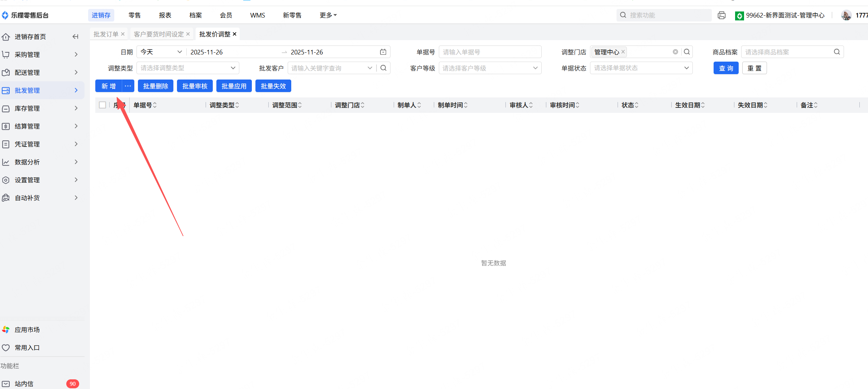The width and height of the screenshot is (868, 389).
Task: Open 站内信 mailbox in sidebar
Action: click(24, 384)
